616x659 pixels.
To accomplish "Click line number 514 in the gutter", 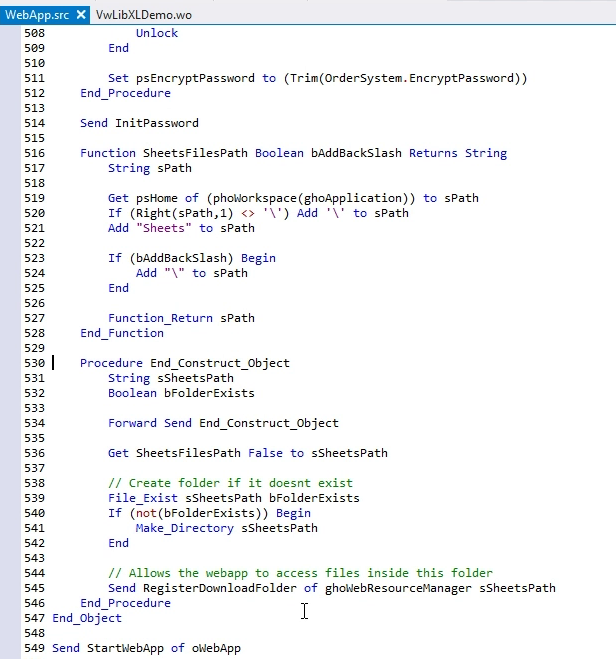I will (x=34, y=123).
